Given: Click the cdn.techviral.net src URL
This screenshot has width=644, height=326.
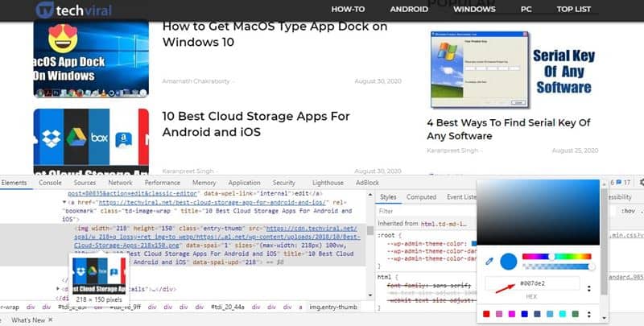Looking at the screenshot, I should [217, 237].
